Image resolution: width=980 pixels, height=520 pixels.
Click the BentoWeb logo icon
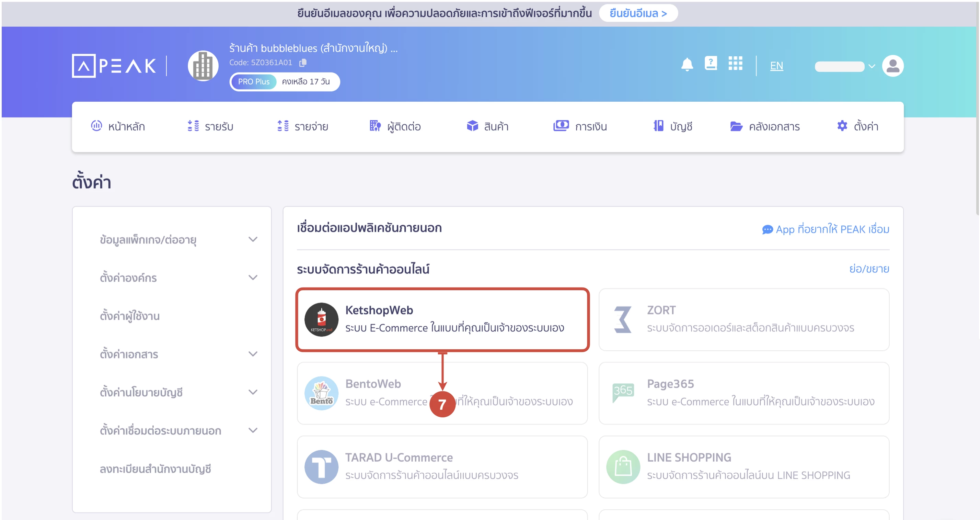click(x=322, y=393)
